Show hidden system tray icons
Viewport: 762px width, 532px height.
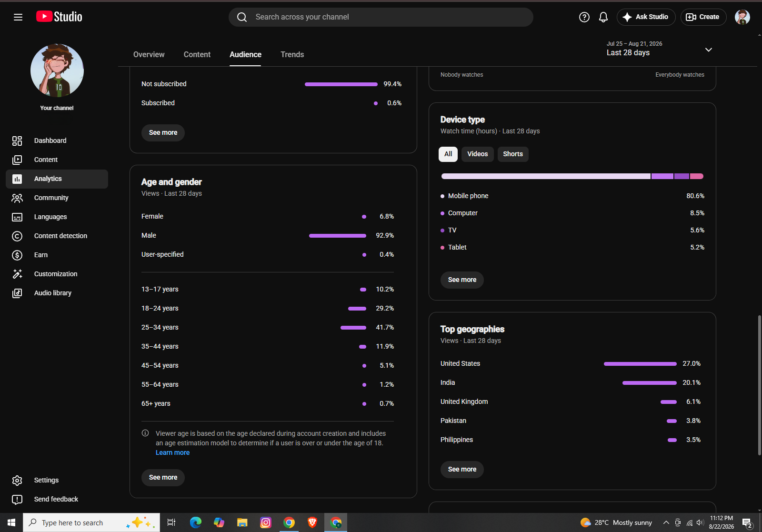[666, 522]
